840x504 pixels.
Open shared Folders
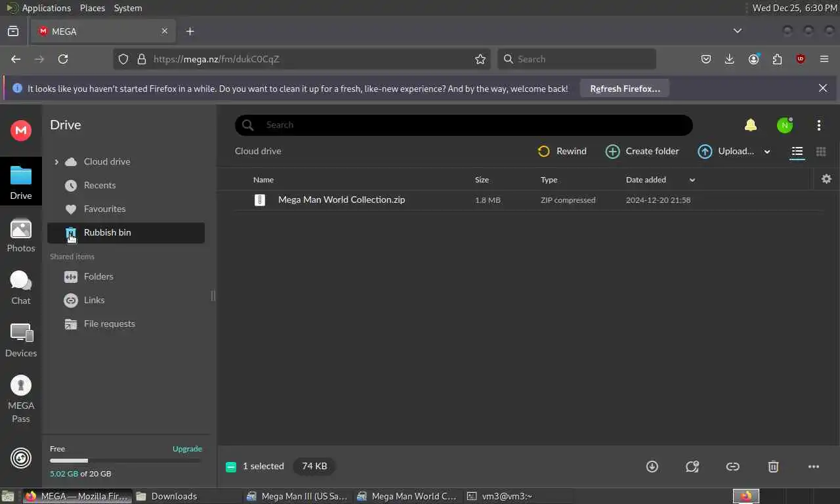coord(98,276)
